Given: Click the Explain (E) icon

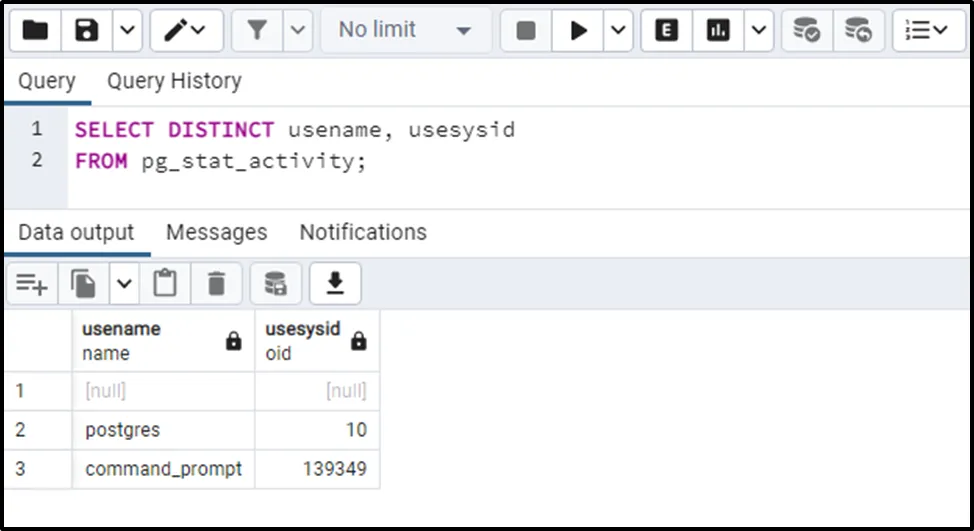Looking at the screenshot, I should pyautogui.click(x=666, y=31).
